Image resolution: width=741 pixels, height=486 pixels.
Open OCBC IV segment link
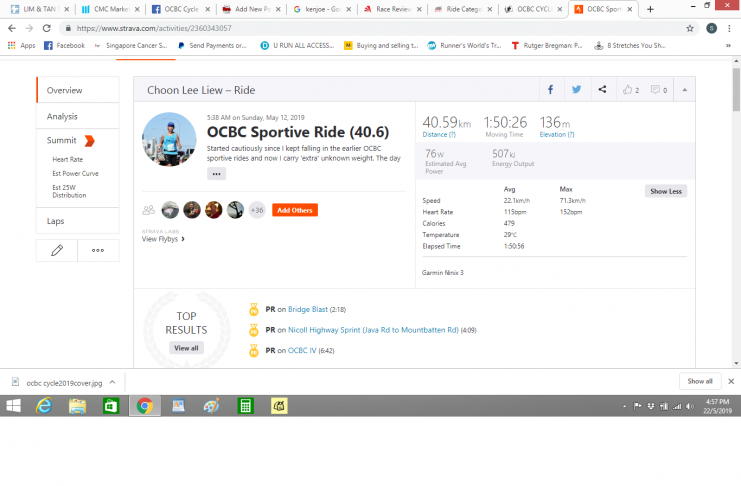302,350
